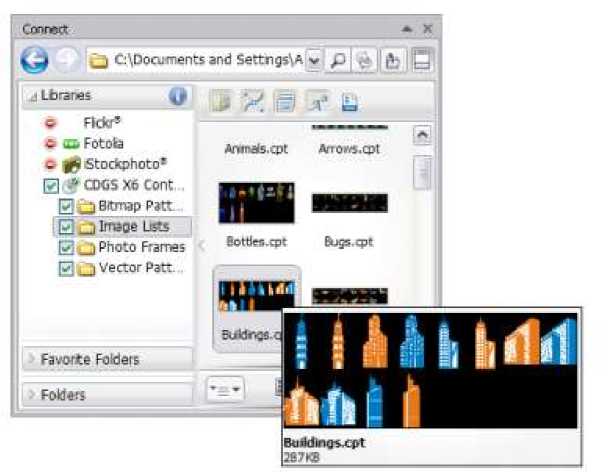Toggle the Vector graphics filter icon
Image resolution: width=610 pixels, height=472 pixels.
pos(253,102)
